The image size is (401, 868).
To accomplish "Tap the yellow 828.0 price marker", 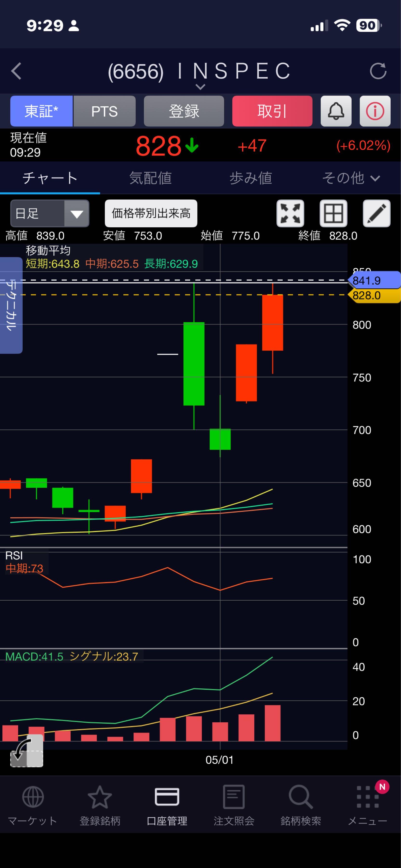I will pos(374,296).
